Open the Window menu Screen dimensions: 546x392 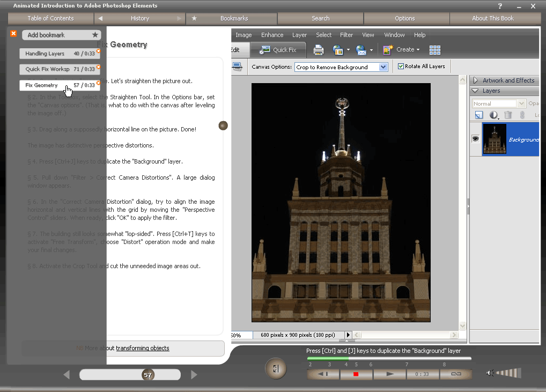pyautogui.click(x=395, y=35)
